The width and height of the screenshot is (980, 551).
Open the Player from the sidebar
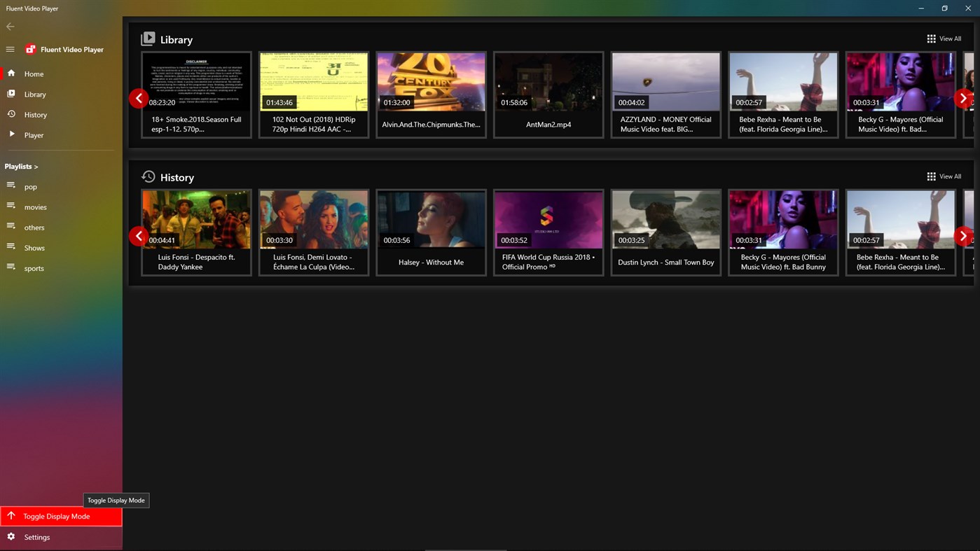point(34,134)
